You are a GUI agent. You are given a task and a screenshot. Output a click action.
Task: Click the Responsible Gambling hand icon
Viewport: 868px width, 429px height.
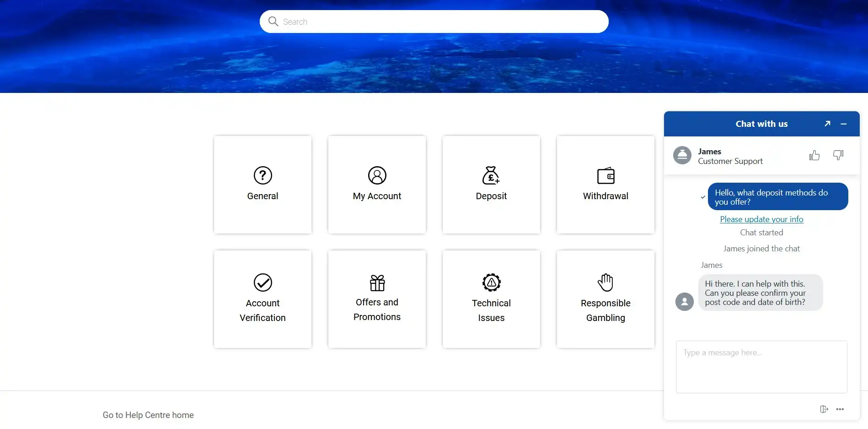[x=605, y=282]
